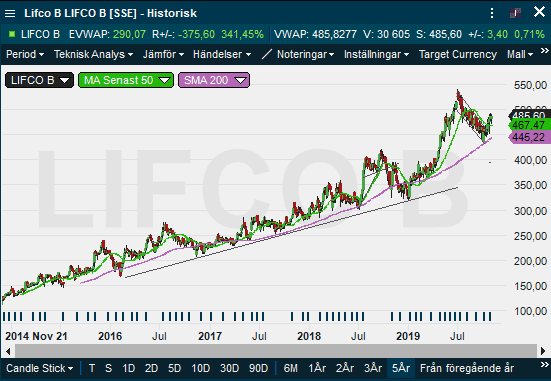Select the line drawing tool icon
Viewport: 551px width, 381px height.
[267, 54]
